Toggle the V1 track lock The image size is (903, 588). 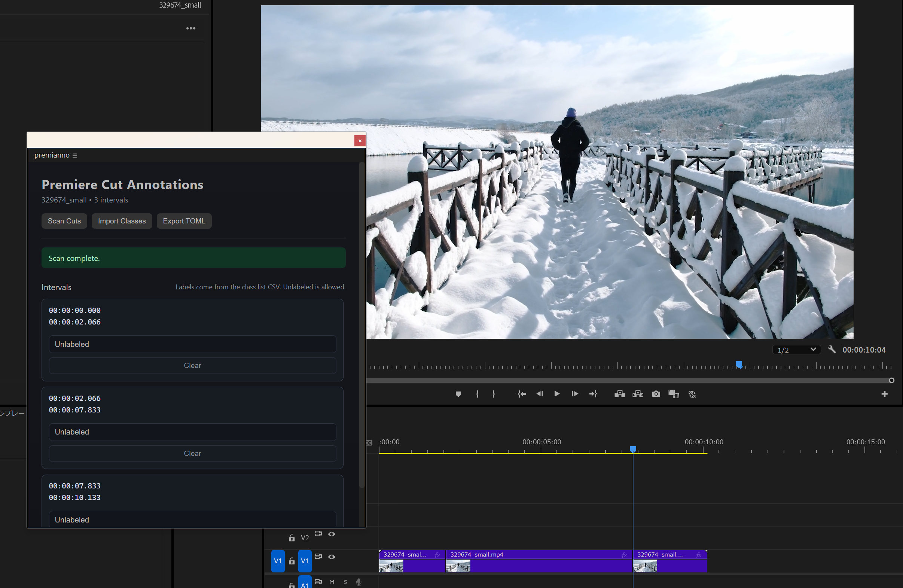click(292, 561)
